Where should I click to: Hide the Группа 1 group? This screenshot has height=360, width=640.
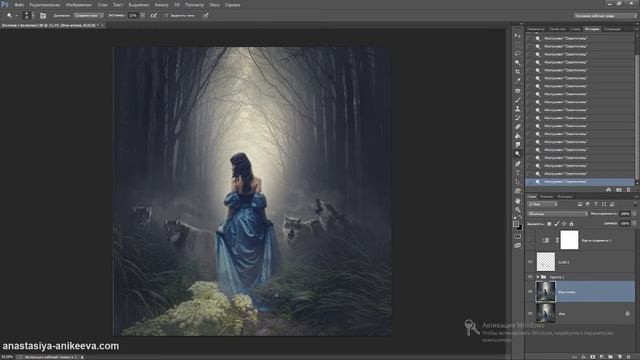(x=530, y=277)
